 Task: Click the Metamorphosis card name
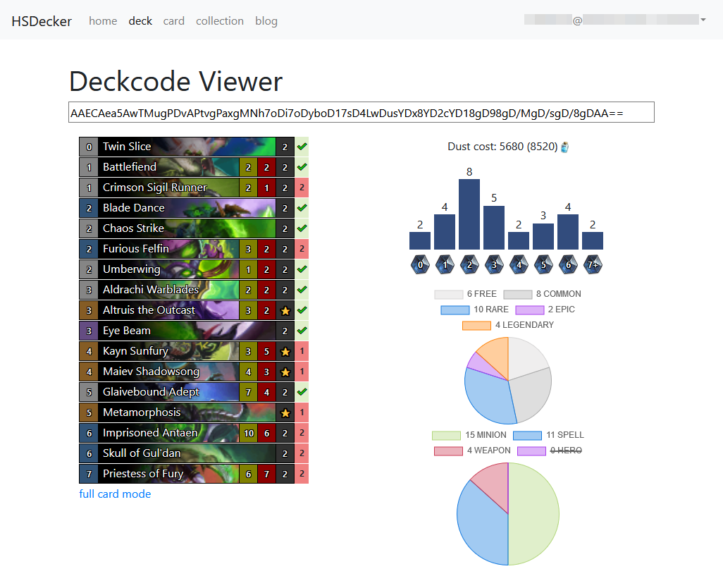click(x=142, y=412)
